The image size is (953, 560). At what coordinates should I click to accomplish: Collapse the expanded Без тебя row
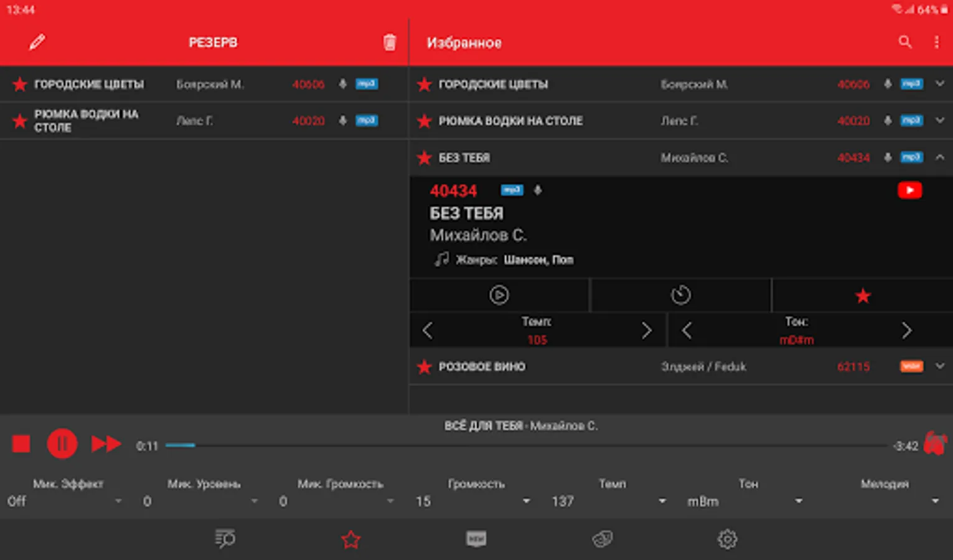940,157
